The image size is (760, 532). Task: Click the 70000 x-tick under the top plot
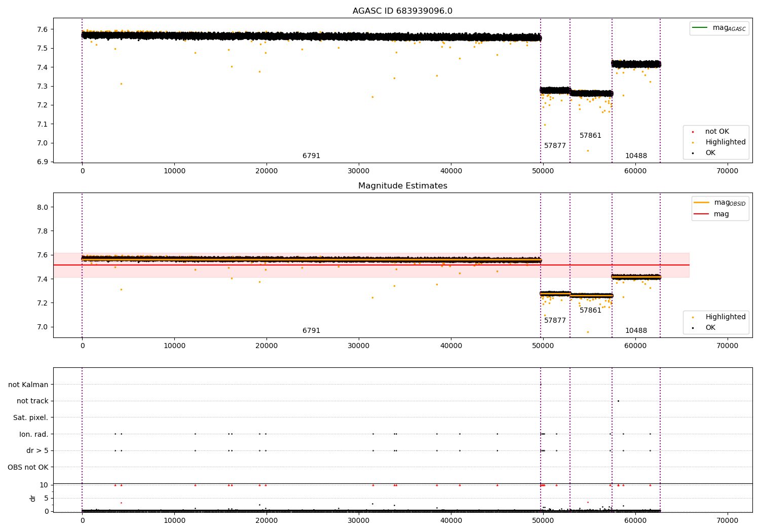[x=728, y=171]
